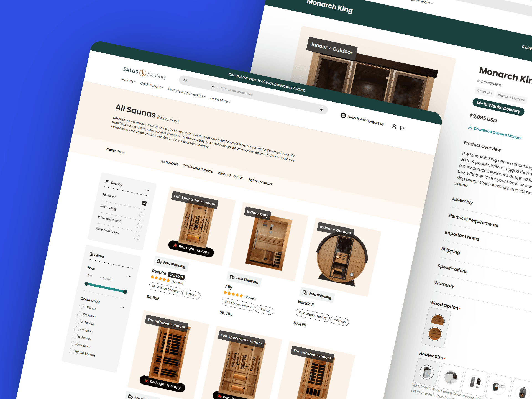This screenshot has height=399, width=532.
Task: Select the Hybrid Saunas collection tab
Action: pos(260,181)
